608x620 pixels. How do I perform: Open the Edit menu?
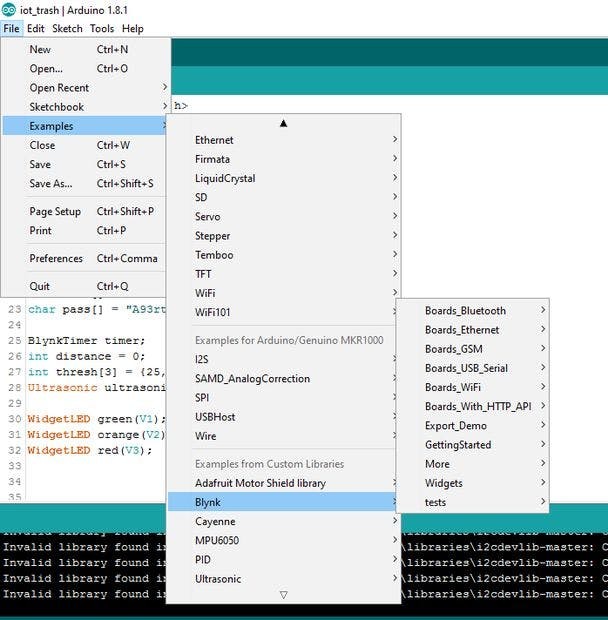pos(36,28)
